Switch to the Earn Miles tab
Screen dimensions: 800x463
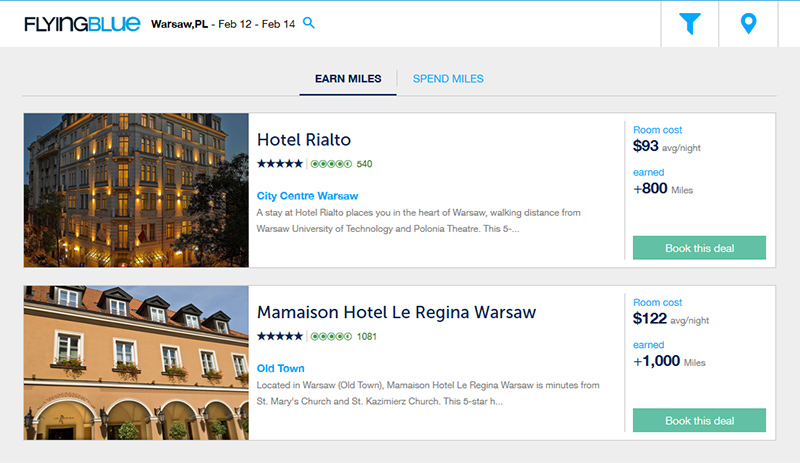348,79
